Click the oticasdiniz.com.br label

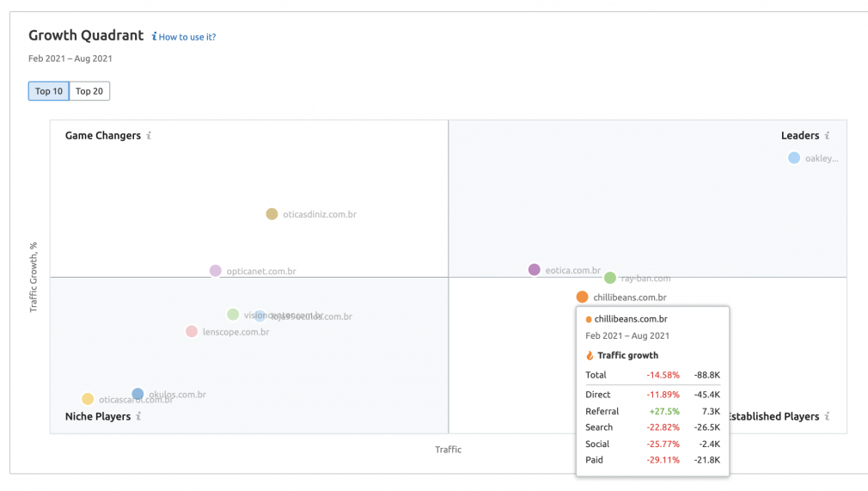pyautogui.click(x=320, y=214)
